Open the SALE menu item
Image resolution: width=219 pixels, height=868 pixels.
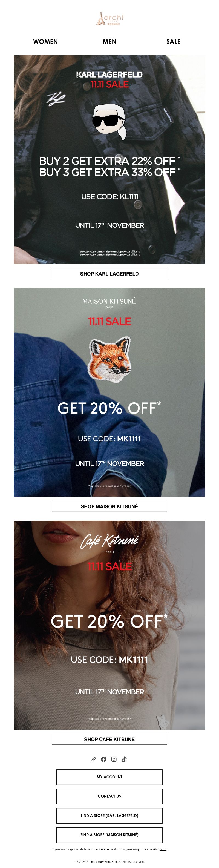[174, 41]
